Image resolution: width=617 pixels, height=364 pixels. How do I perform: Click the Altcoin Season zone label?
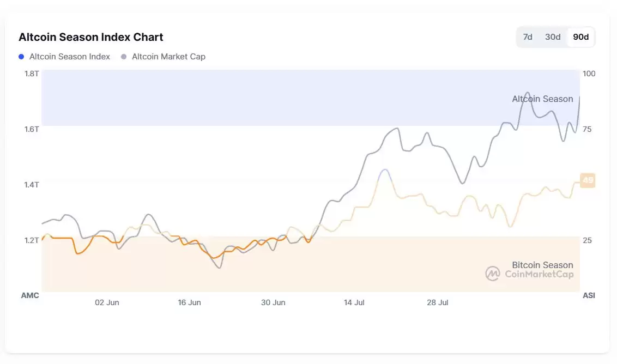[x=542, y=99]
